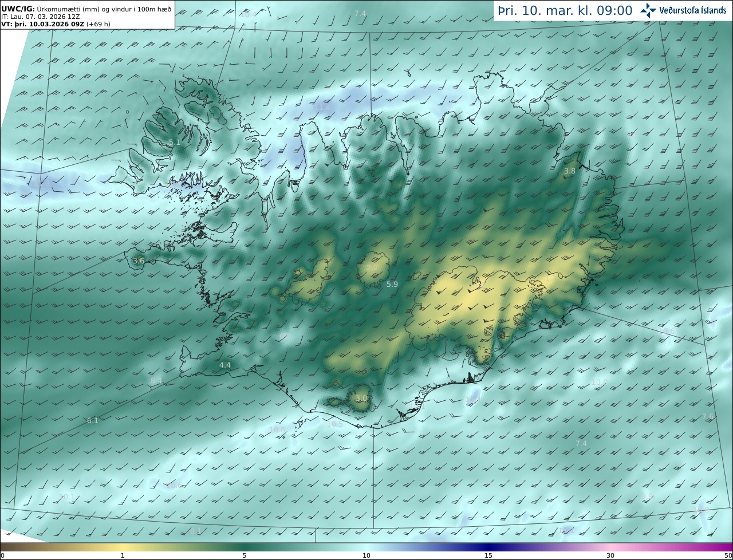This screenshot has width=733, height=560.
Task: Click the 10.0 value southeast of Iceland
Action: pos(600,382)
